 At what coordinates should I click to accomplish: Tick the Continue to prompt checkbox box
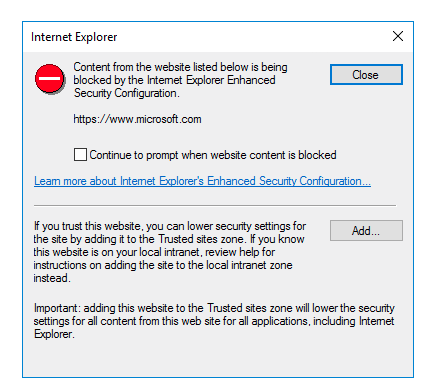80,155
